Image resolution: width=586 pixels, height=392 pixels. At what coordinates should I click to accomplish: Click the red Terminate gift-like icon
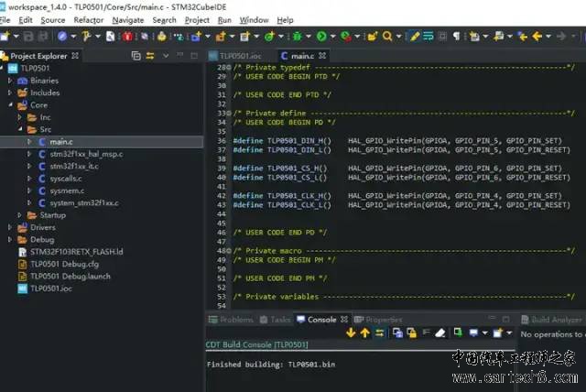[x=127, y=37]
